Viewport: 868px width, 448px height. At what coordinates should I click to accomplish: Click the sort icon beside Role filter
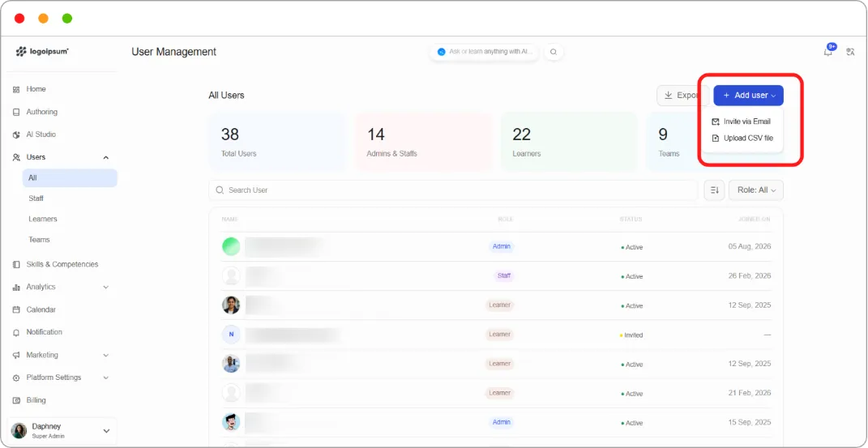[714, 190]
